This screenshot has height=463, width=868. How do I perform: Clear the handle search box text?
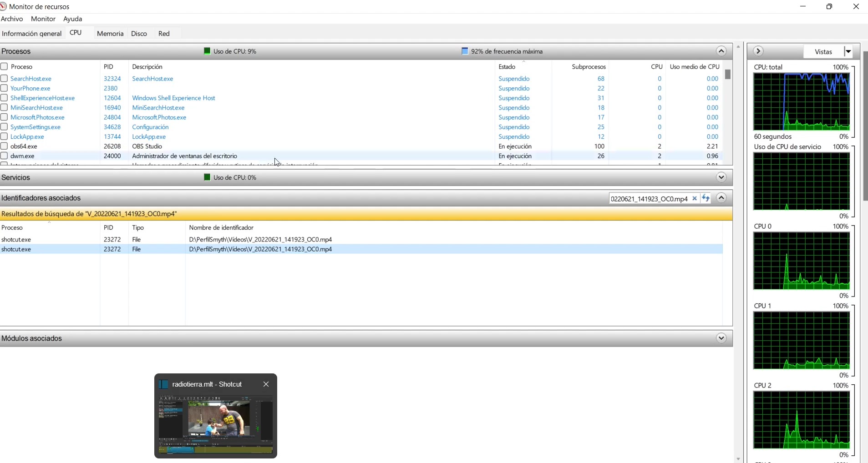tap(695, 198)
